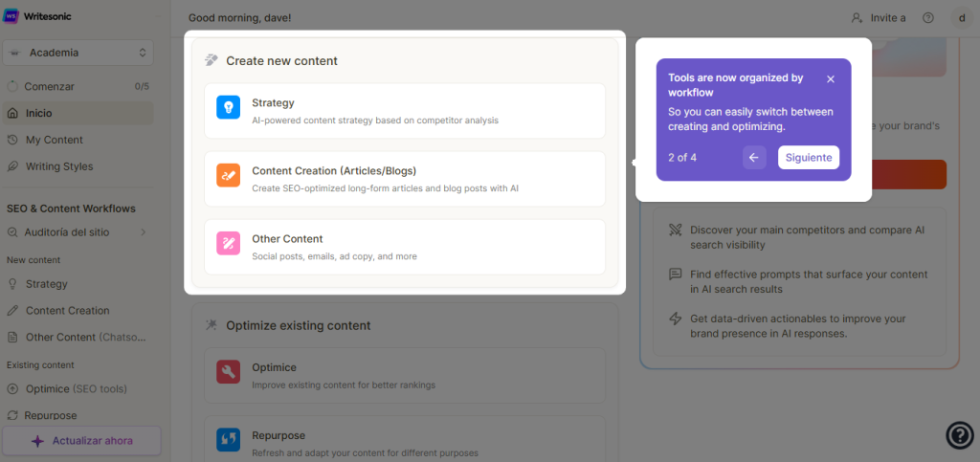980x462 pixels.
Task: Go back with tour previous arrow
Action: click(754, 158)
